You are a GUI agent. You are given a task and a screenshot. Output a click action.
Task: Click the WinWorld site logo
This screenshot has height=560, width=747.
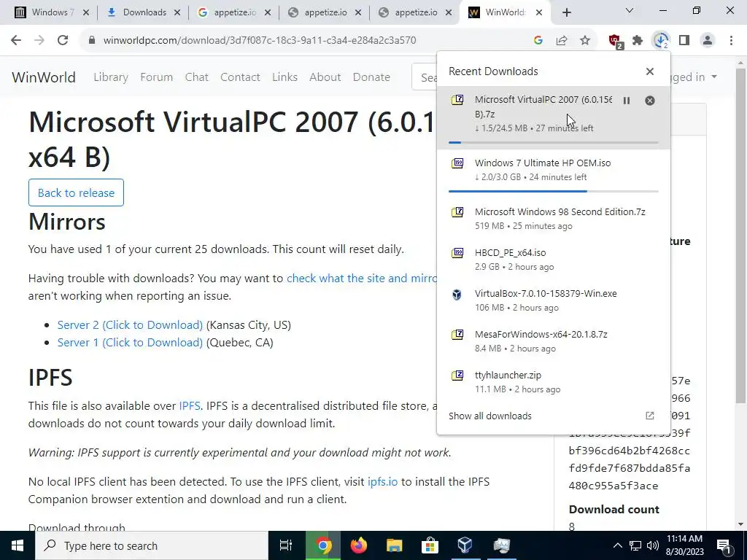(x=44, y=77)
